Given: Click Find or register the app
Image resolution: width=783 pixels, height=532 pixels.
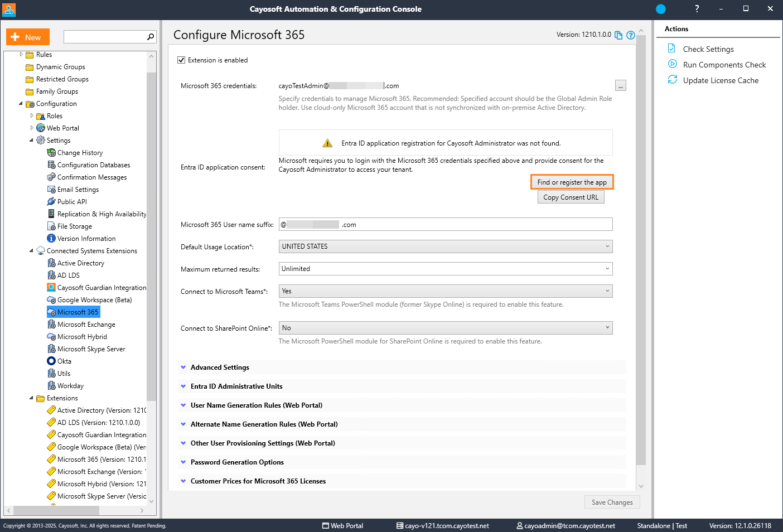Looking at the screenshot, I should pos(572,182).
